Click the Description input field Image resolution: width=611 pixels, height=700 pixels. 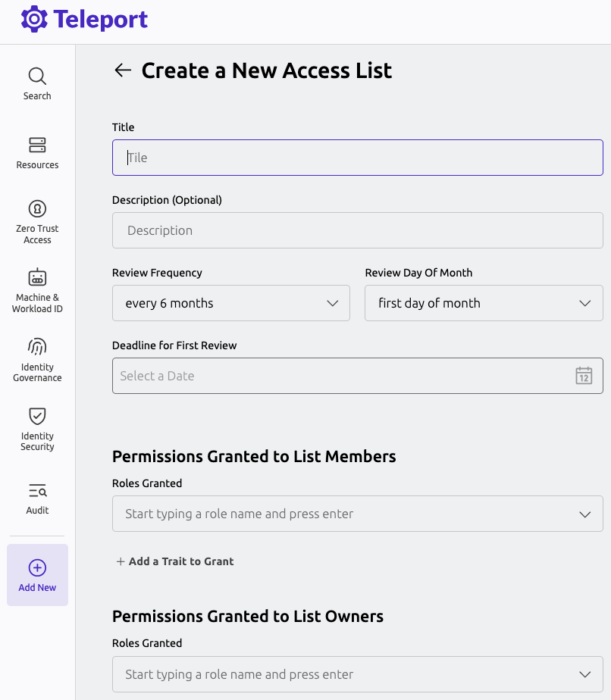tap(357, 230)
